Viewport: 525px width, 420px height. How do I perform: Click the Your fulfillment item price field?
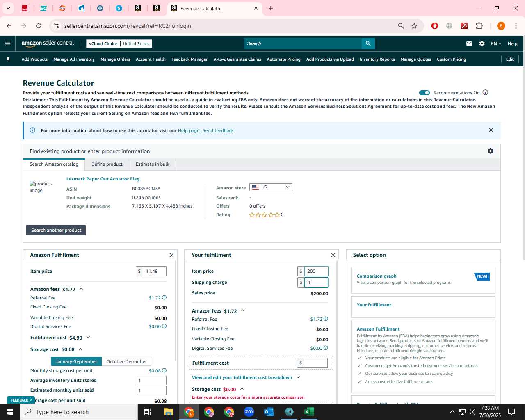tap(316, 271)
